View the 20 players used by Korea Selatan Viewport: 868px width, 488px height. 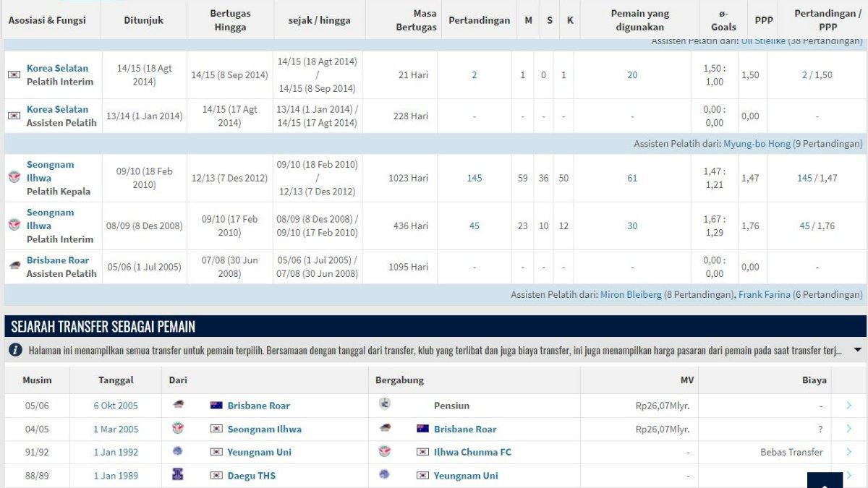click(x=632, y=75)
